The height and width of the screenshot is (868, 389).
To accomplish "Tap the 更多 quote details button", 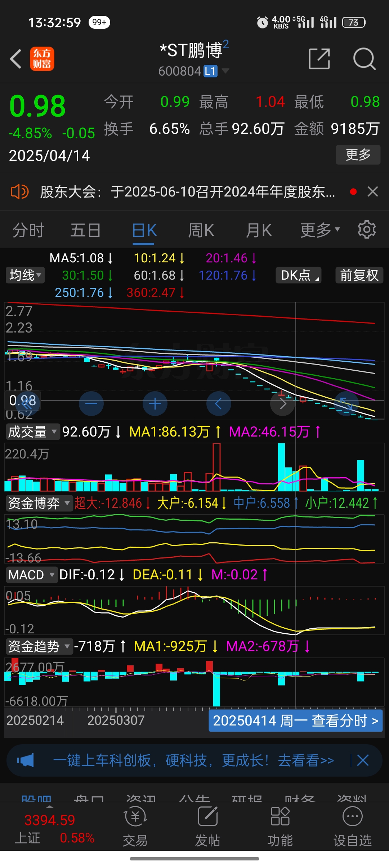I will pos(358,155).
